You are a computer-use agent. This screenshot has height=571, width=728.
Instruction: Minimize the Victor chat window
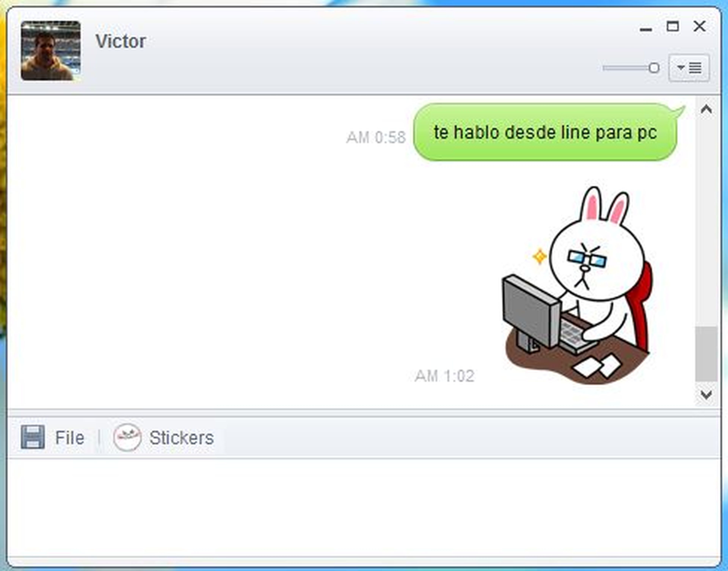(x=646, y=29)
